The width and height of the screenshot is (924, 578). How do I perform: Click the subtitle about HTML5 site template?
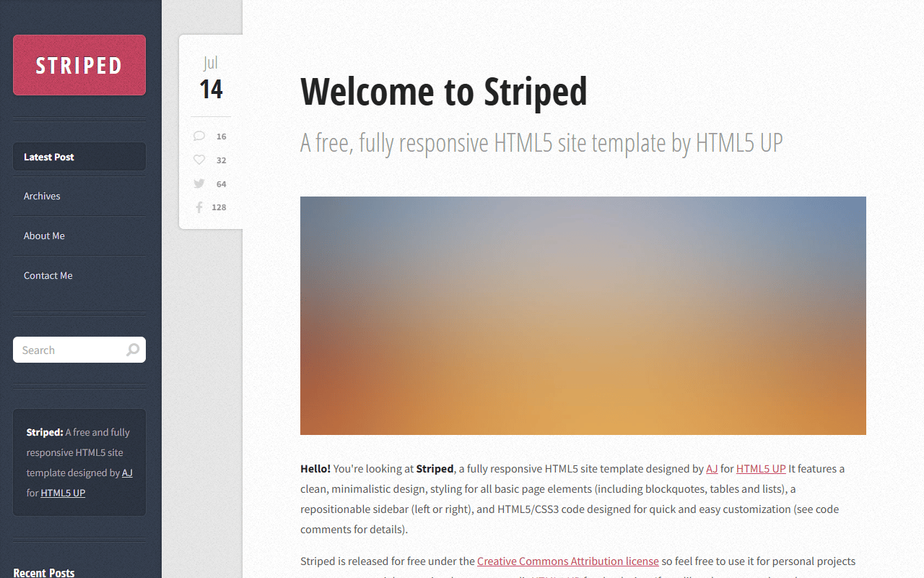(x=541, y=143)
